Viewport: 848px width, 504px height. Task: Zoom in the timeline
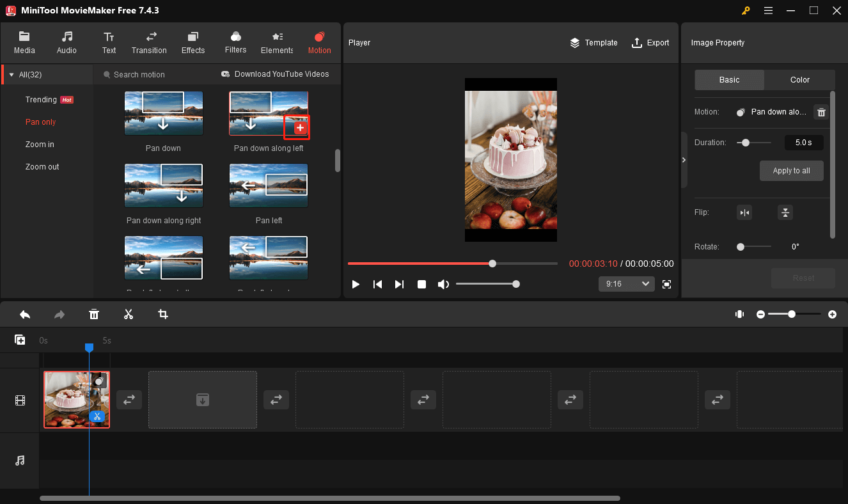coord(832,314)
